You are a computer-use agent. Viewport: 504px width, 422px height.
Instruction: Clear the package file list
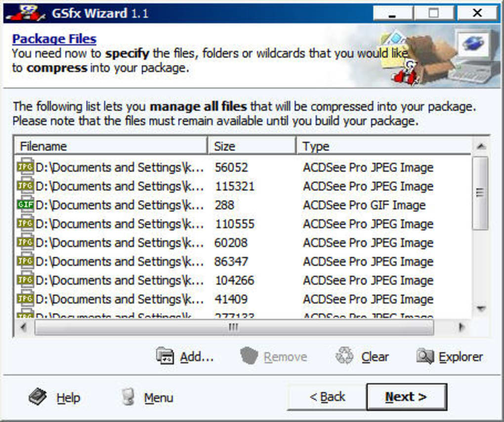pyautogui.click(x=362, y=356)
